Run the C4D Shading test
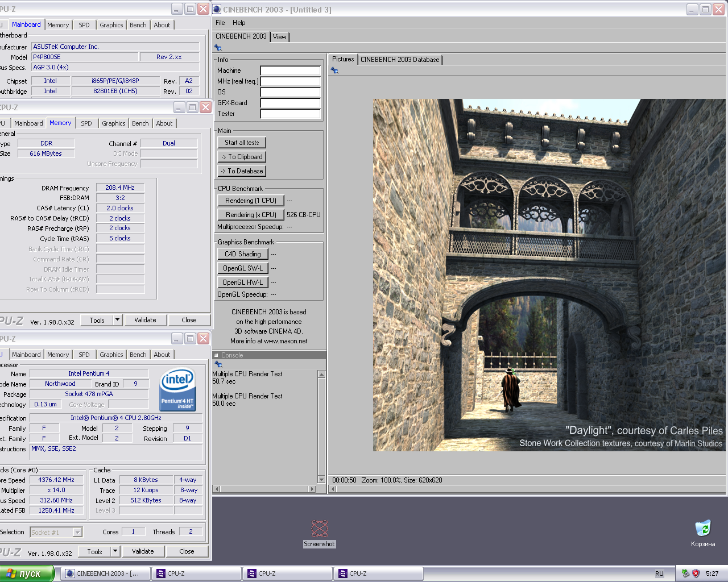The width and height of the screenshot is (728, 582). pyautogui.click(x=243, y=254)
